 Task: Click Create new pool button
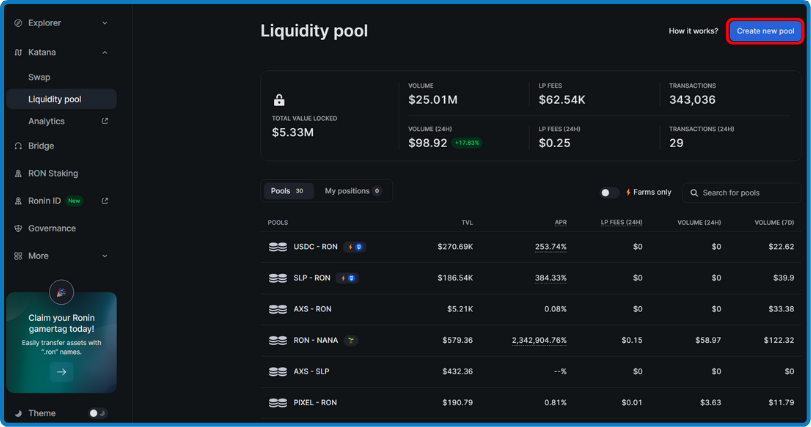(x=765, y=31)
